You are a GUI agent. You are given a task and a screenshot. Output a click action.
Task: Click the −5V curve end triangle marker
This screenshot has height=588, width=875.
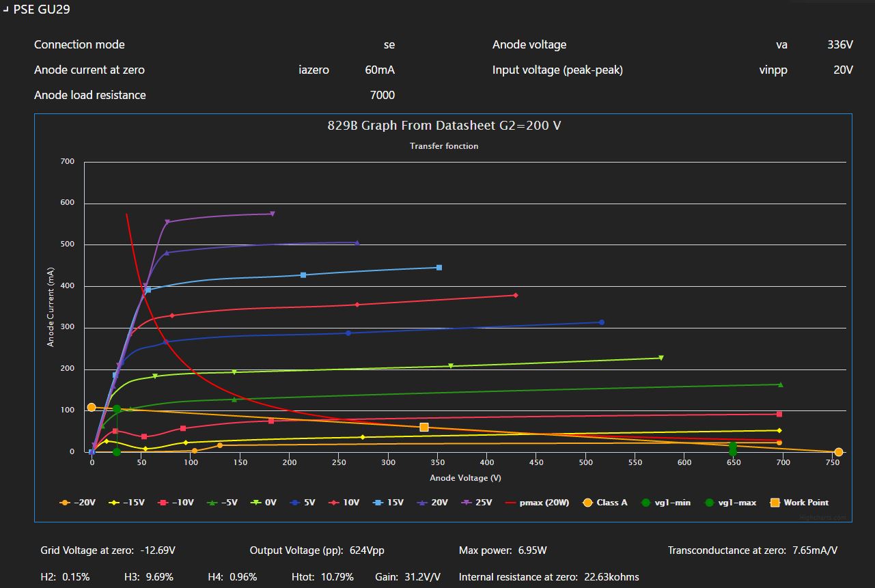[x=781, y=384]
